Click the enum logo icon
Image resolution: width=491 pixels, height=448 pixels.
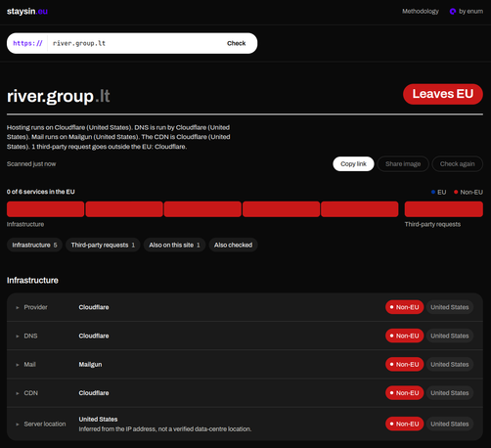pyautogui.click(x=453, y=12)
